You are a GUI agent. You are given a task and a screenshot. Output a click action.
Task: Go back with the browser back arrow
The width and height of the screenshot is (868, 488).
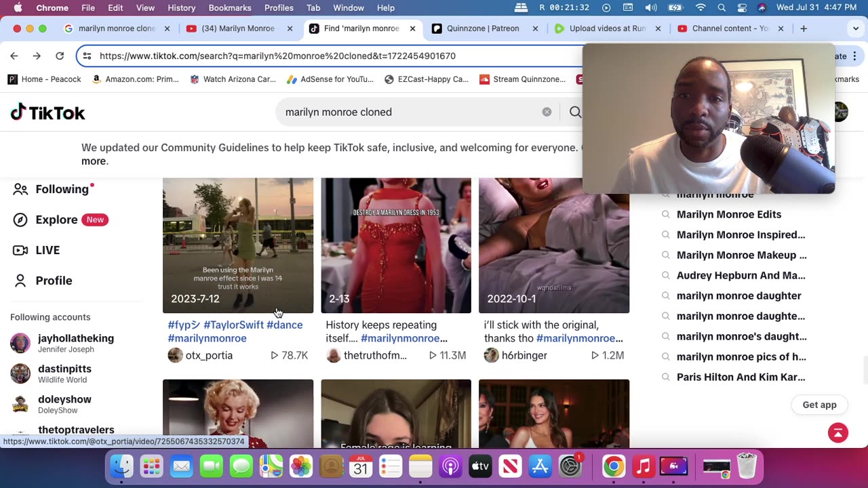[14, 56]
